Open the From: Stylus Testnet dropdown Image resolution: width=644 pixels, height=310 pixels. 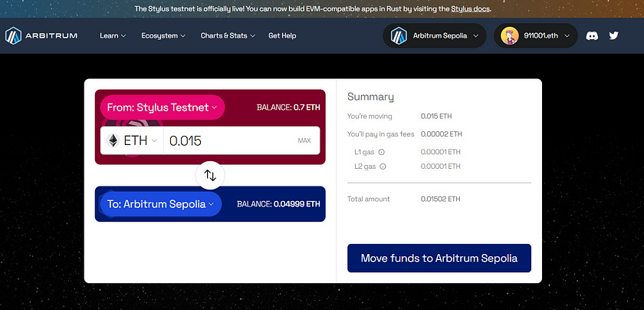coord(163,107)
